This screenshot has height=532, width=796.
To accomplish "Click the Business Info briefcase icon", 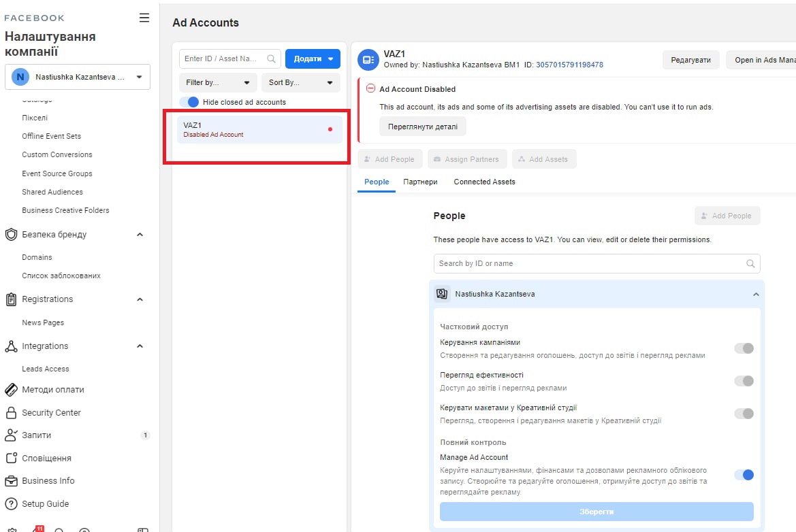I will (11, 481).
